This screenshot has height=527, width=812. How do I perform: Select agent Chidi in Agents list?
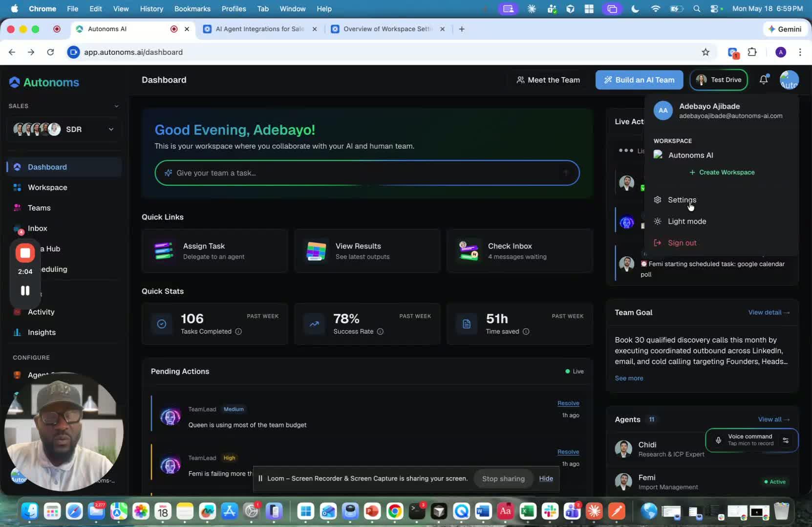click(660, 449)
